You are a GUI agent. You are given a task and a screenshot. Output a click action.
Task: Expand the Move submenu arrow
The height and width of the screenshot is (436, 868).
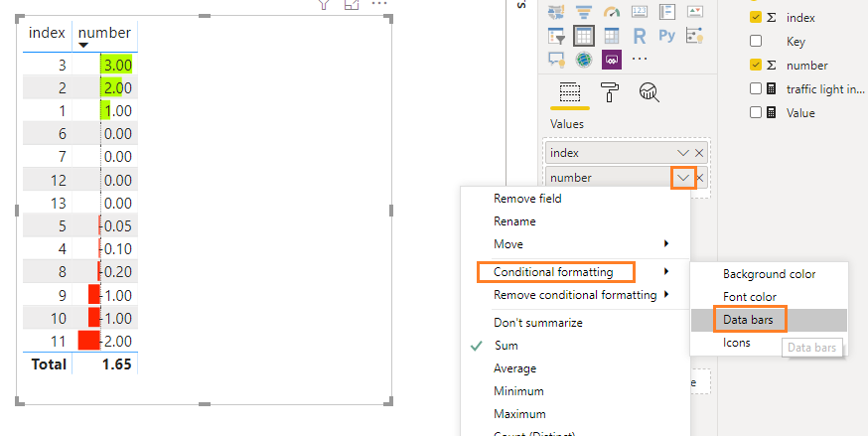point(666,244)
